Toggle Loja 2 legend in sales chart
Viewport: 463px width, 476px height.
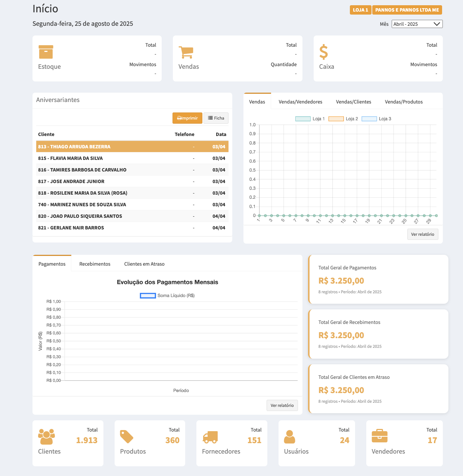click(x=336, y=119)
